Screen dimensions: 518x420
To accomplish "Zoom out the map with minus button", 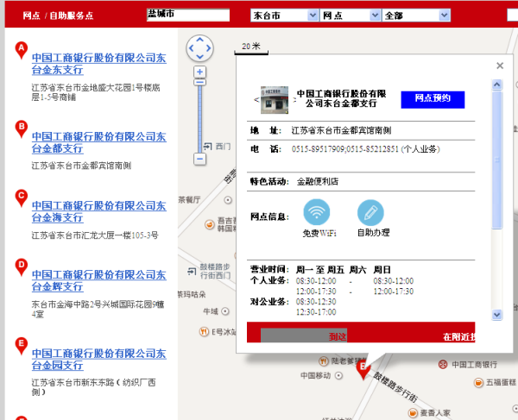I will (199, 159).
